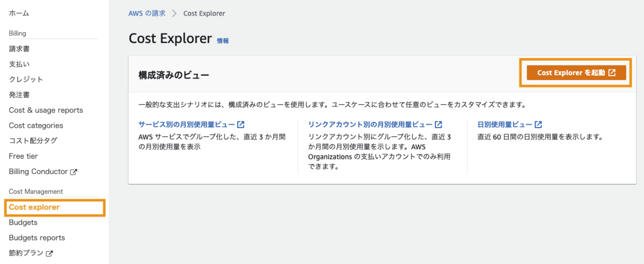
Task: Open Free tier in sidebar
Action: (24, 156)
